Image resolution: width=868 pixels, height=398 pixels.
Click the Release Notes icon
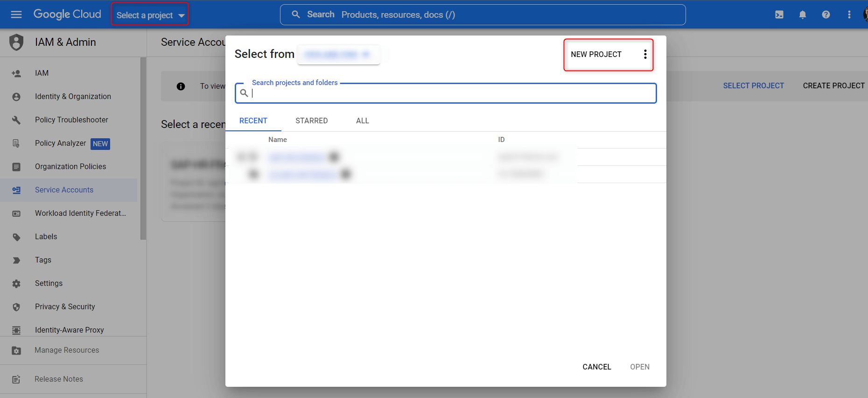click(16, 379)
